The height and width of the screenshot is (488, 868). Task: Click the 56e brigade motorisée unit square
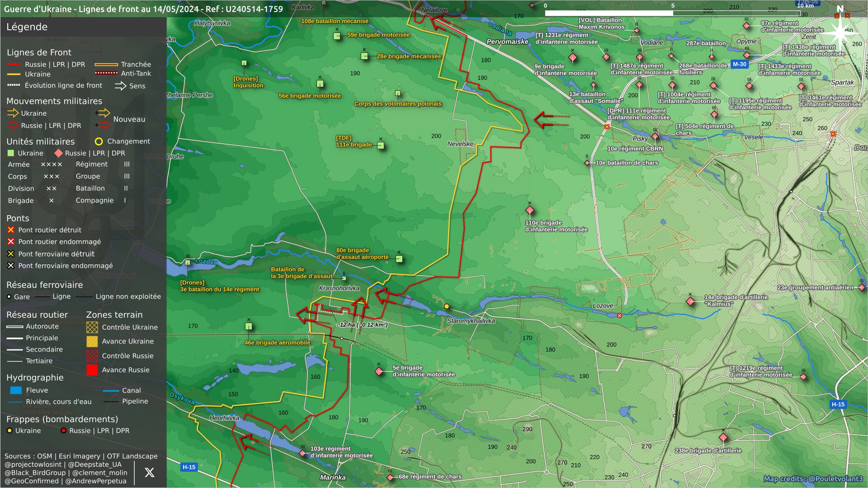pyautogui.click(x=320, y=84)
